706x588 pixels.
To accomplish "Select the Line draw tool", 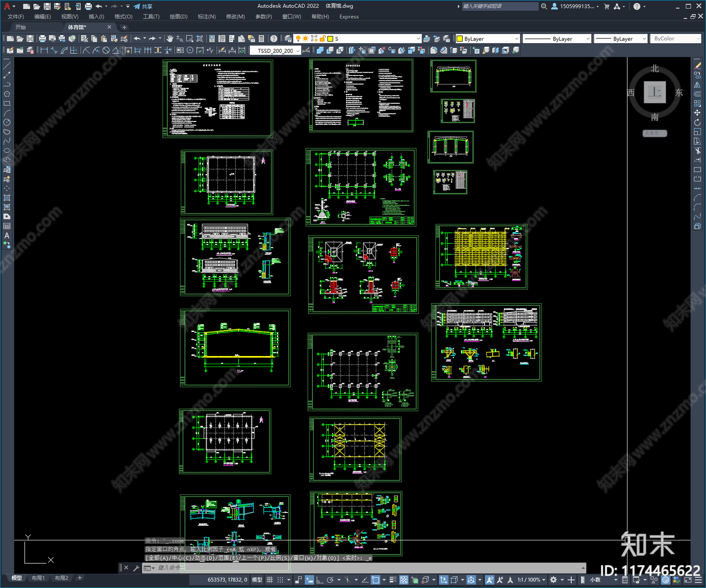I will [x=7, y=66].
